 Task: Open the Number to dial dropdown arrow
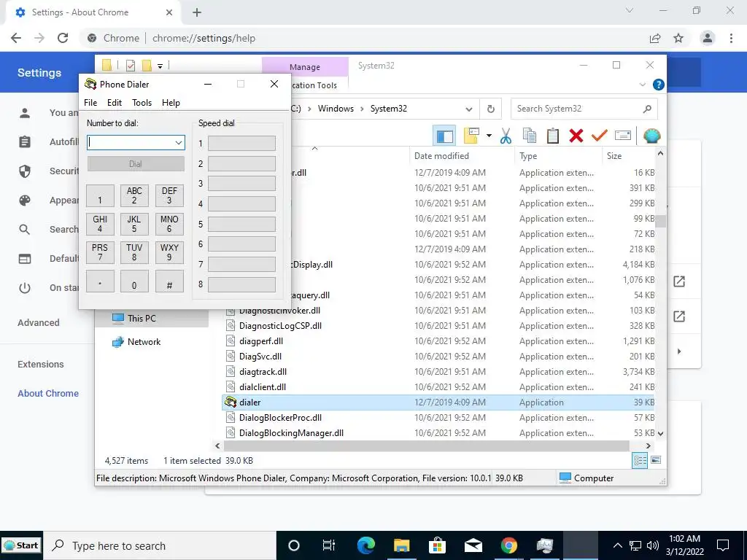[x=179, y=143]
